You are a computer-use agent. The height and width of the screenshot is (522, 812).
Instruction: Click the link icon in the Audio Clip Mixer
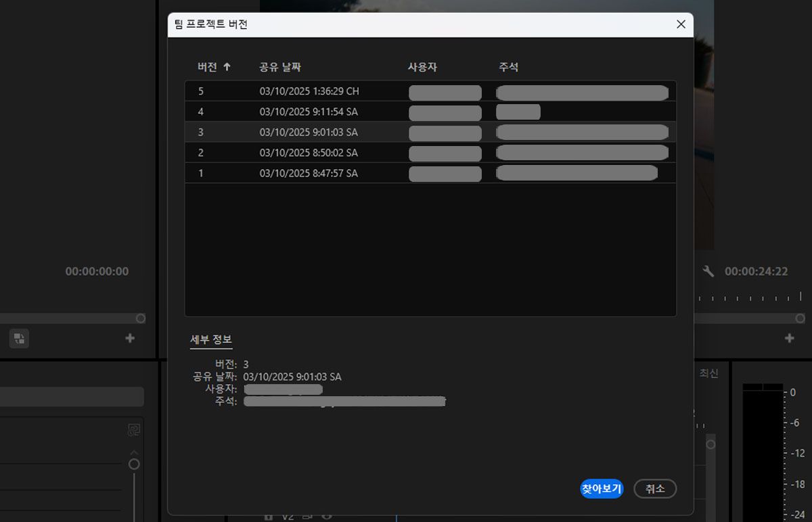133,430
